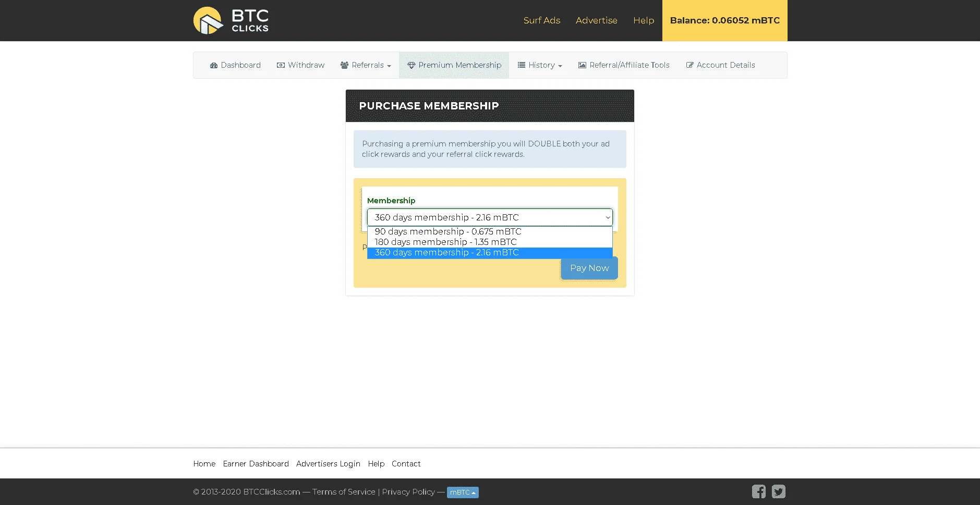
Task: Open the Membership select box
Action: point(490,217)
